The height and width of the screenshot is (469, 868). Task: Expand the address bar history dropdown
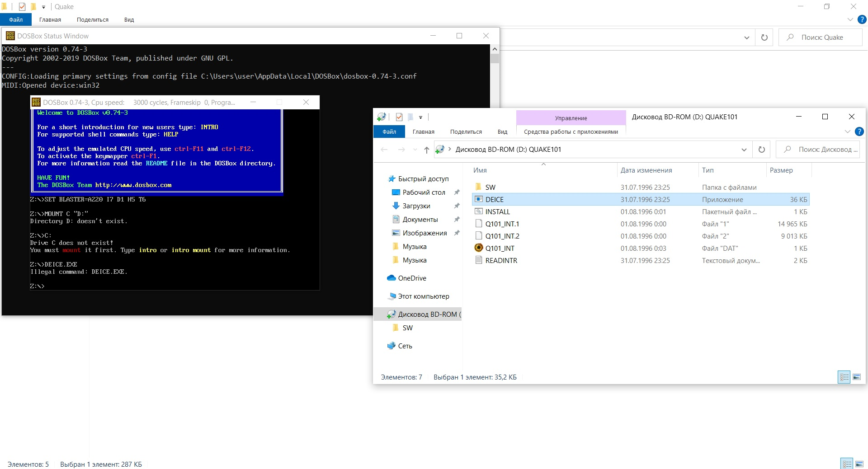pyautogui.click(x=744, y=150)
